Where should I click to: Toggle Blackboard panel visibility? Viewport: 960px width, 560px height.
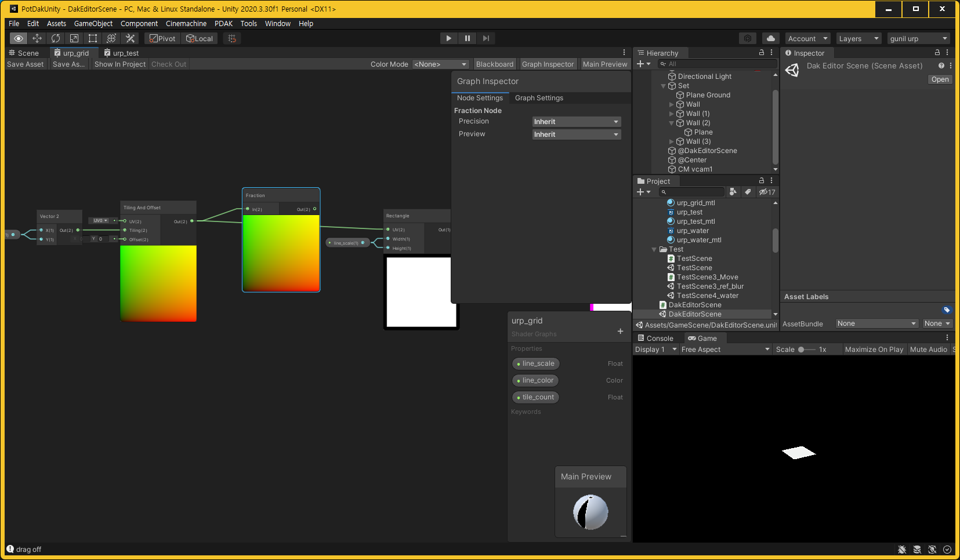[x=495, y=64]
